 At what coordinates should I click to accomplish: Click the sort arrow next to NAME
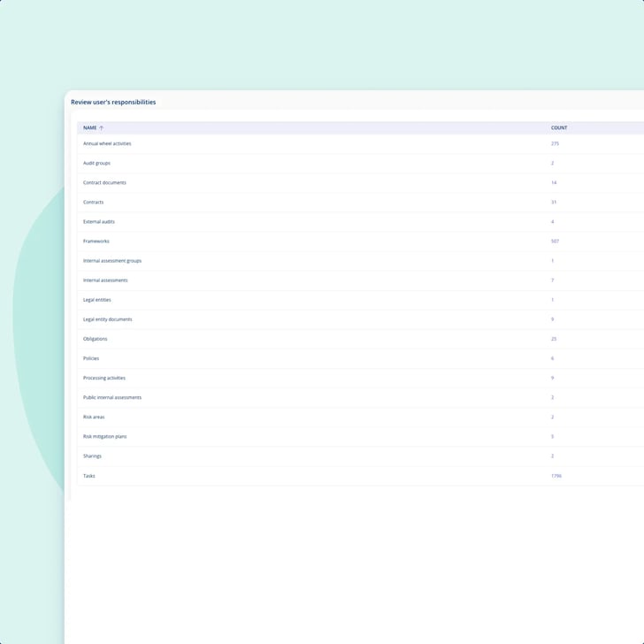pyautogui.click(x=102, y=127)
